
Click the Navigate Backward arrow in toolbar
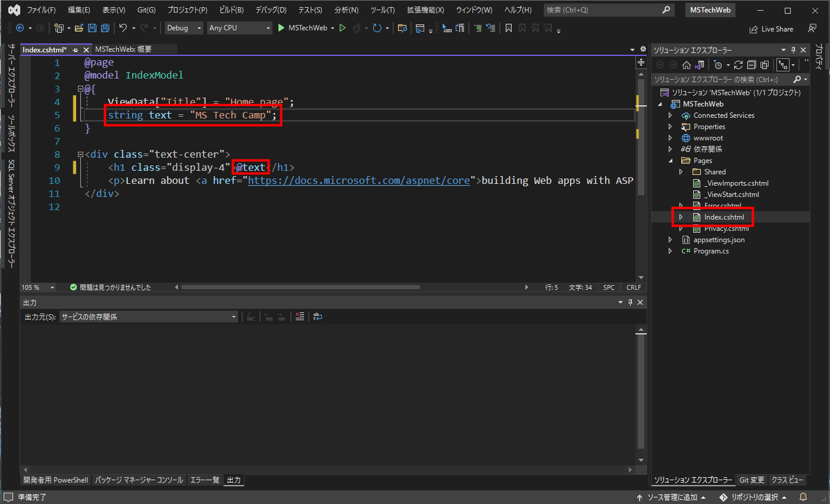pos(20,28)
